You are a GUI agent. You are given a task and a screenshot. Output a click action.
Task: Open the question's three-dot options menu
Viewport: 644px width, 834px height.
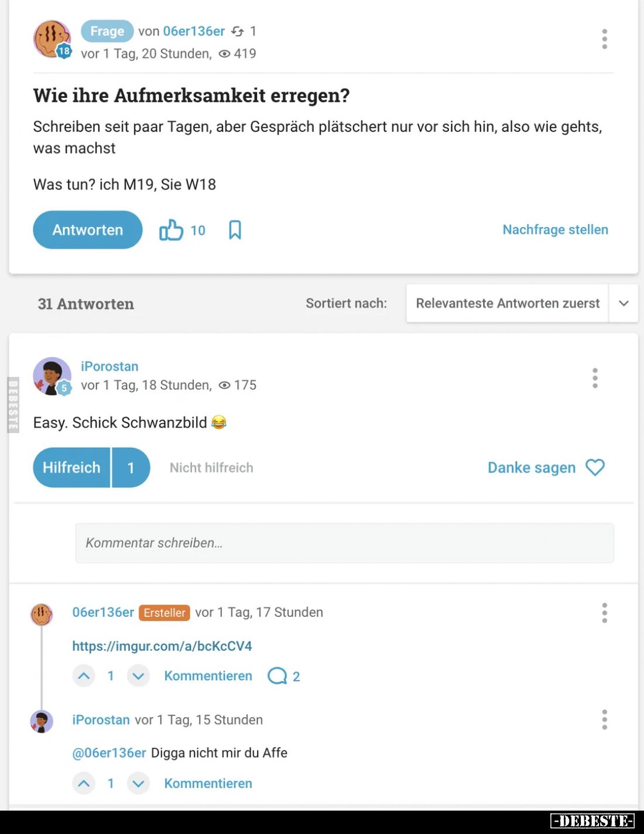[x=604, y=39]
